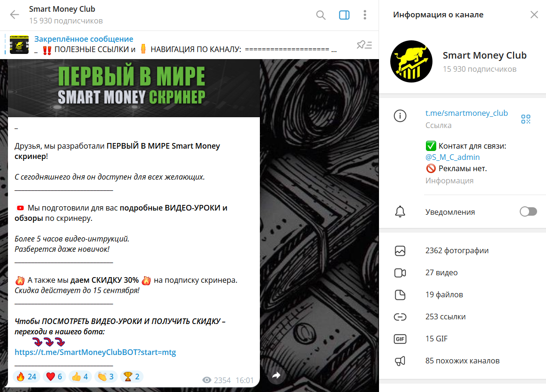This screenshot has width=546, height=392.
Task: Click '15 930 подписчиков' under the header title
Action: pos(66,21)
